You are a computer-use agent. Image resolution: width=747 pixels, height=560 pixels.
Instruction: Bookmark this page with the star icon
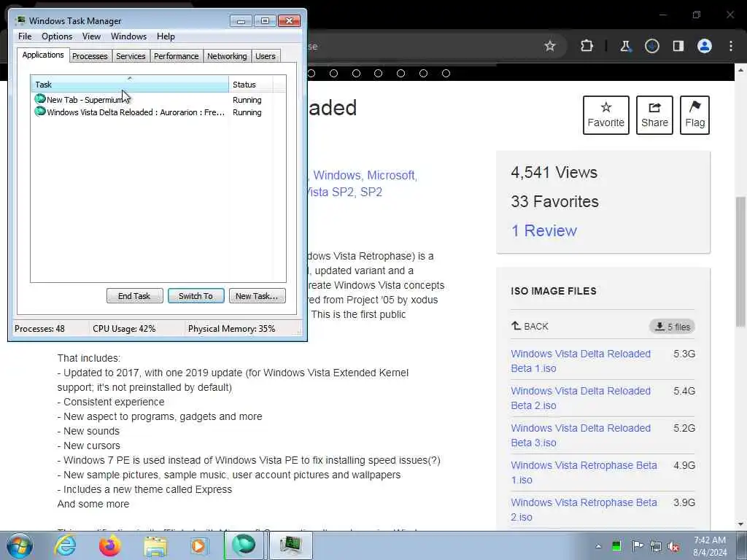tap(550, 46)
